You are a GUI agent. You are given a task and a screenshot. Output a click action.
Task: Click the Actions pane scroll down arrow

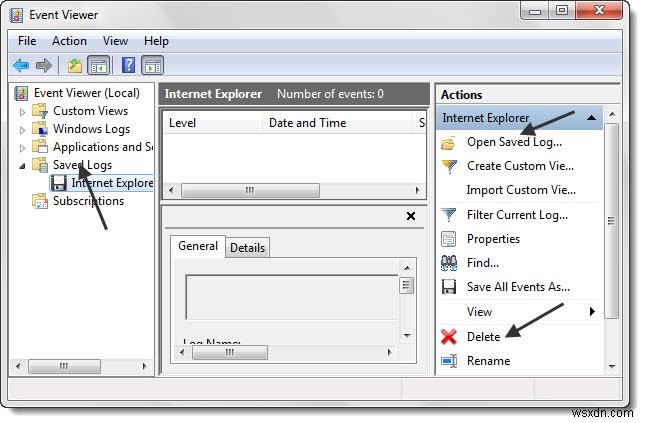coord(612,366)
